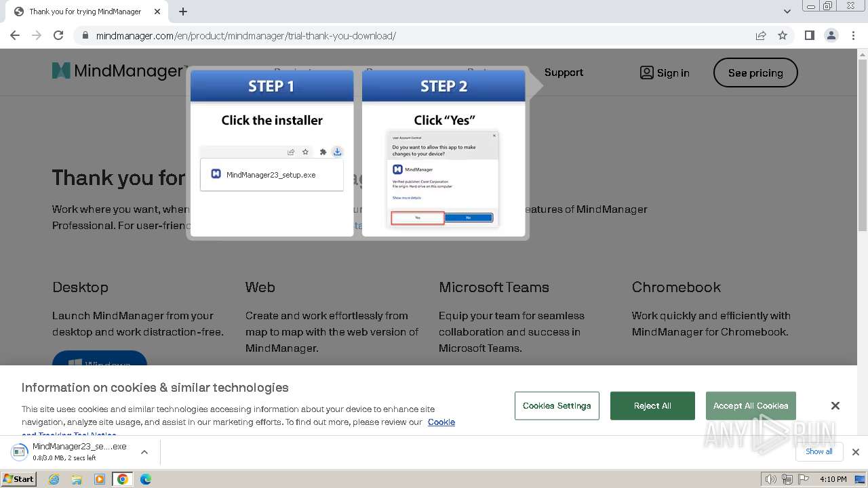868x488 pixels.
Task: Close the cookie banner with X
Action: [835, 405]
